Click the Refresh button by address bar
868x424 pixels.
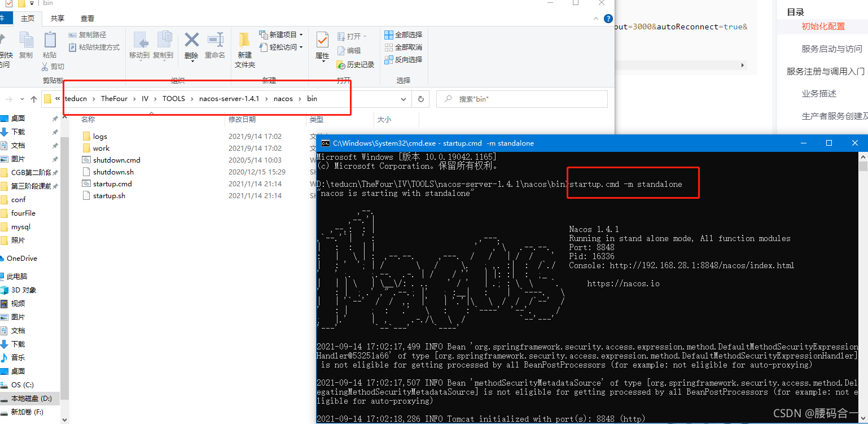coord(420,99)
